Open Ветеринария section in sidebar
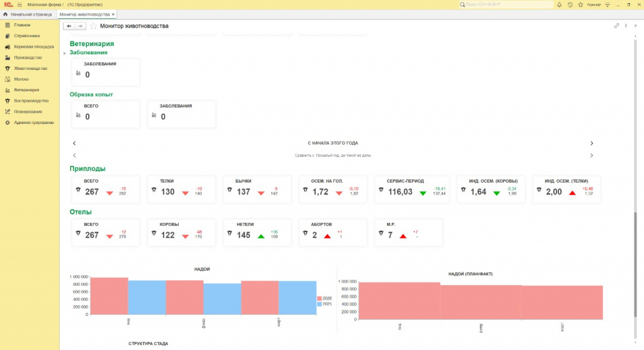The width and height of the screenshot is (644, 350). click(x=26, y=89)
